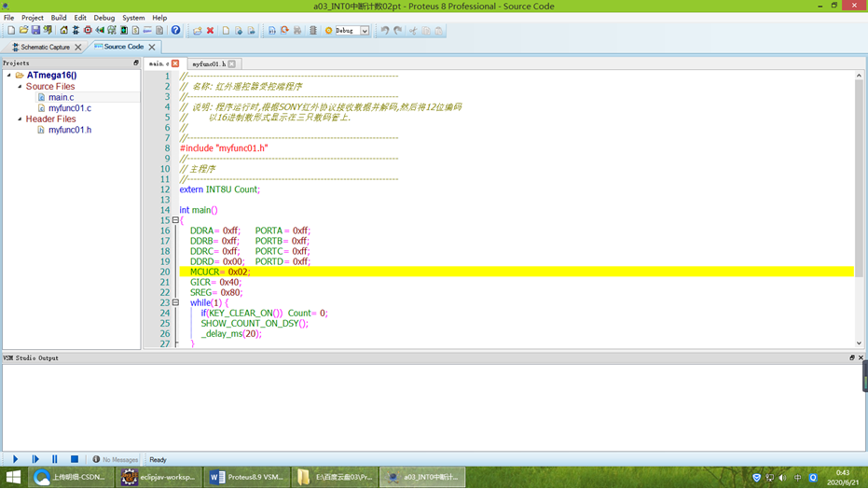Click the No Messages status indicator
Viewport: 868px width, 489px height.
tap(116, 460)
